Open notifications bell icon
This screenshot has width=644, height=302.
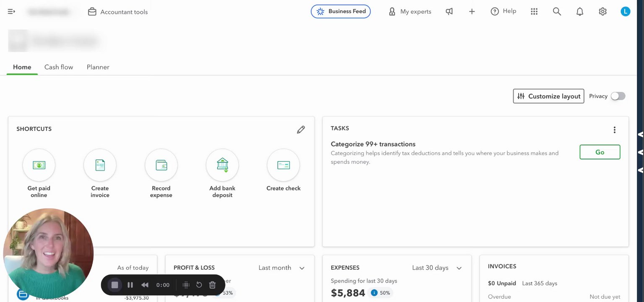580,12
